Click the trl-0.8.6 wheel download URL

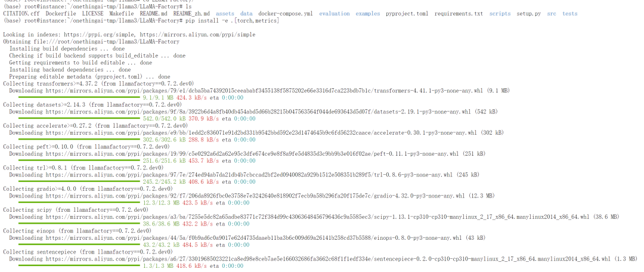pos(250,174)
